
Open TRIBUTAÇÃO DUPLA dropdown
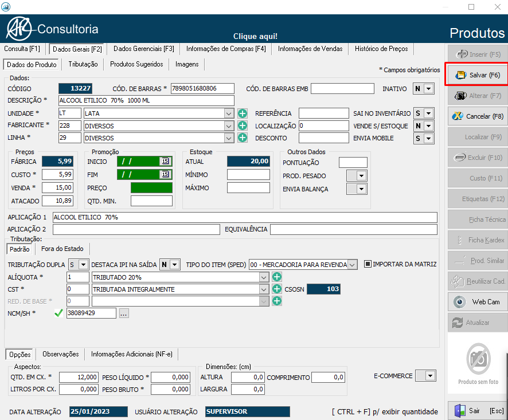83,265
